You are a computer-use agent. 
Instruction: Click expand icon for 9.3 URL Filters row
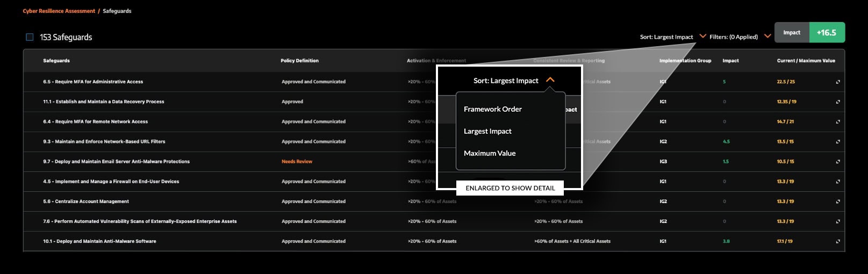tap(838, 142)
